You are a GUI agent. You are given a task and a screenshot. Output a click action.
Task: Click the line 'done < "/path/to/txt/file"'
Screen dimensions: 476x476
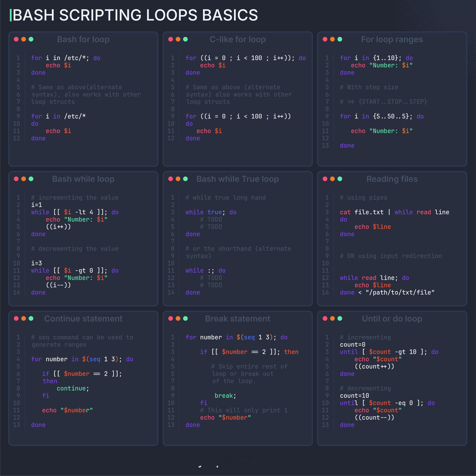coord(387,293)
